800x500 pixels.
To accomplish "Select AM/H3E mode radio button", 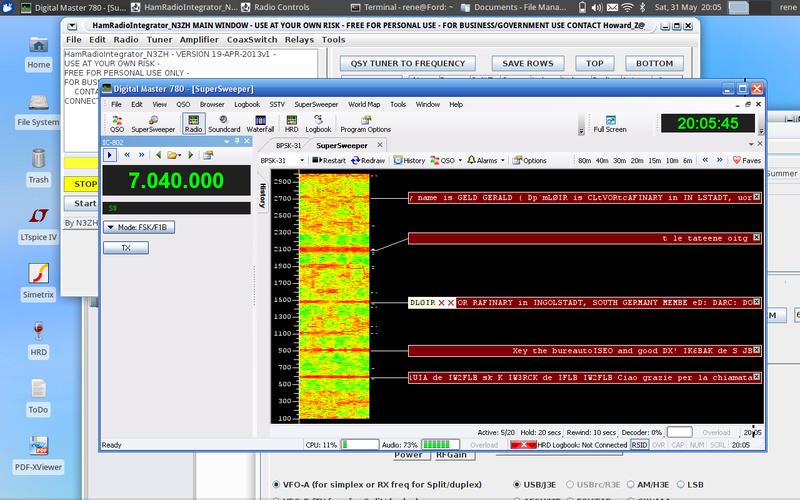I will (631, 484).
